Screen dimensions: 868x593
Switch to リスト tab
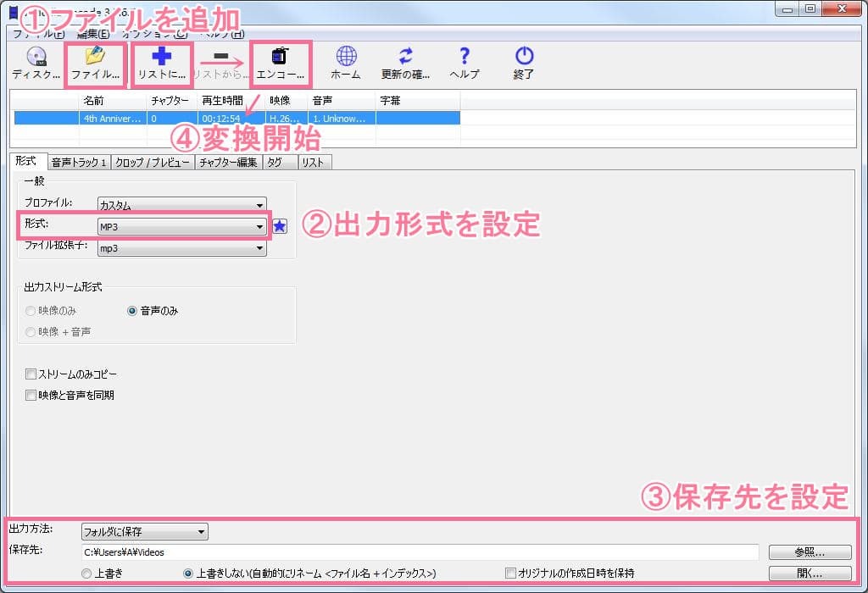click(x=314, y=162)
